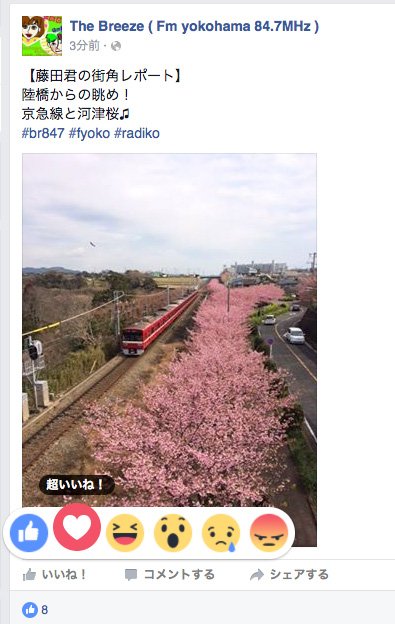Open the #radiko hashtag
Screen dimensions: 395x624
[137, 133]
